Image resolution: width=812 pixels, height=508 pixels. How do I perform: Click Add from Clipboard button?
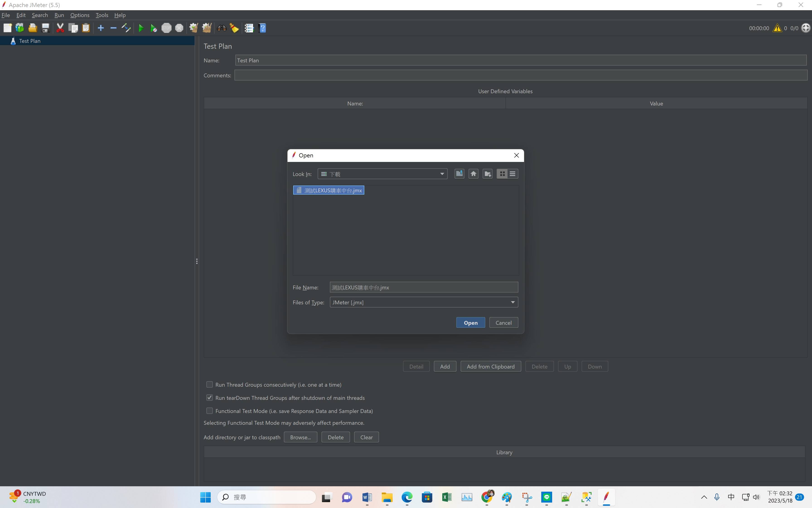[491, 366]
